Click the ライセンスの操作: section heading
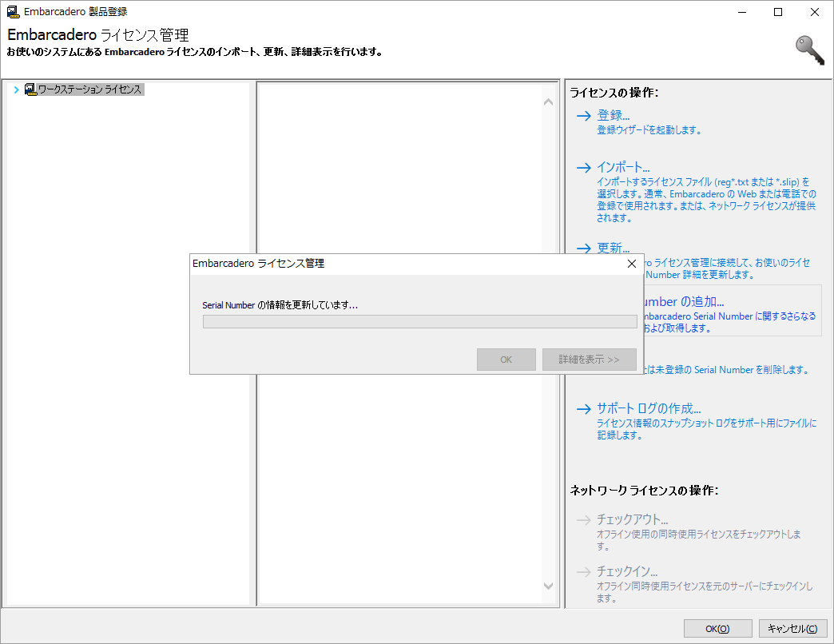The height and width of the screenshot is (644, 834). click(614, 93)
